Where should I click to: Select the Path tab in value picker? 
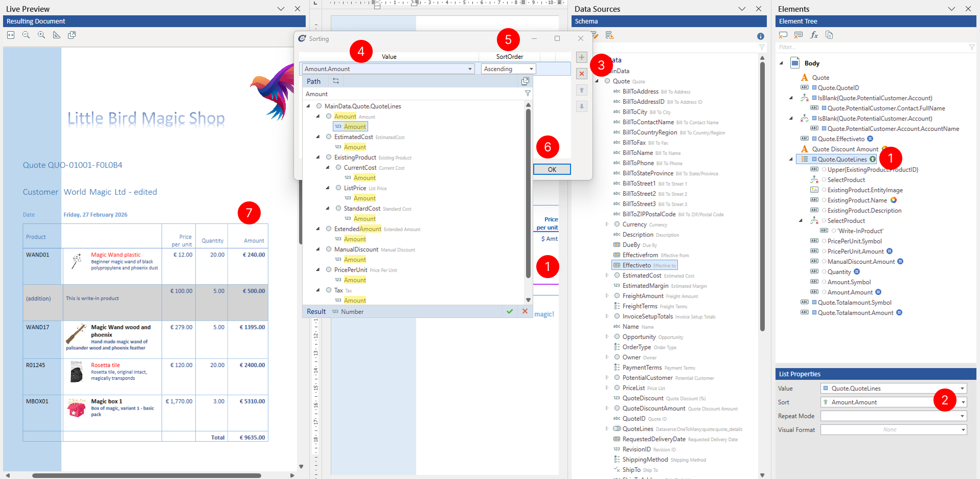(x=313, y=81)
